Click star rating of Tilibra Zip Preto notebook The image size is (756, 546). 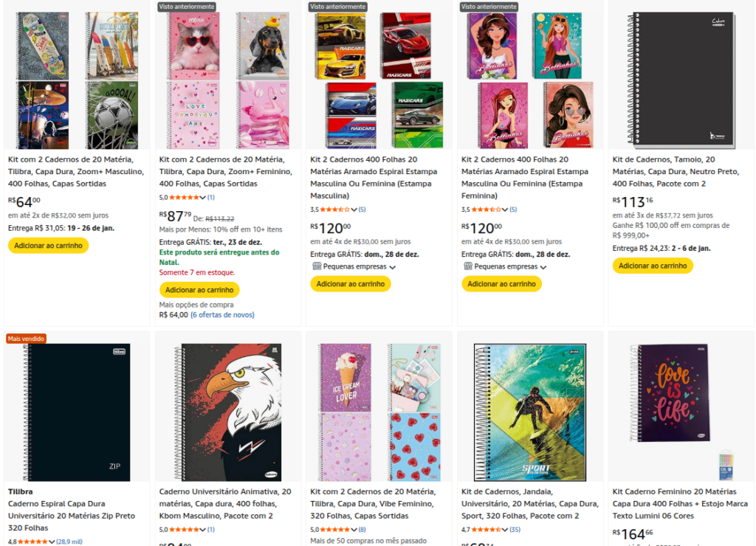pyautogui.click(x=32, y=542)
